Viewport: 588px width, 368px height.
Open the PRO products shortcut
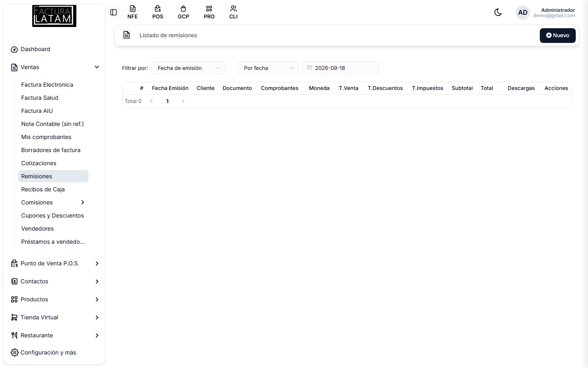209,12
